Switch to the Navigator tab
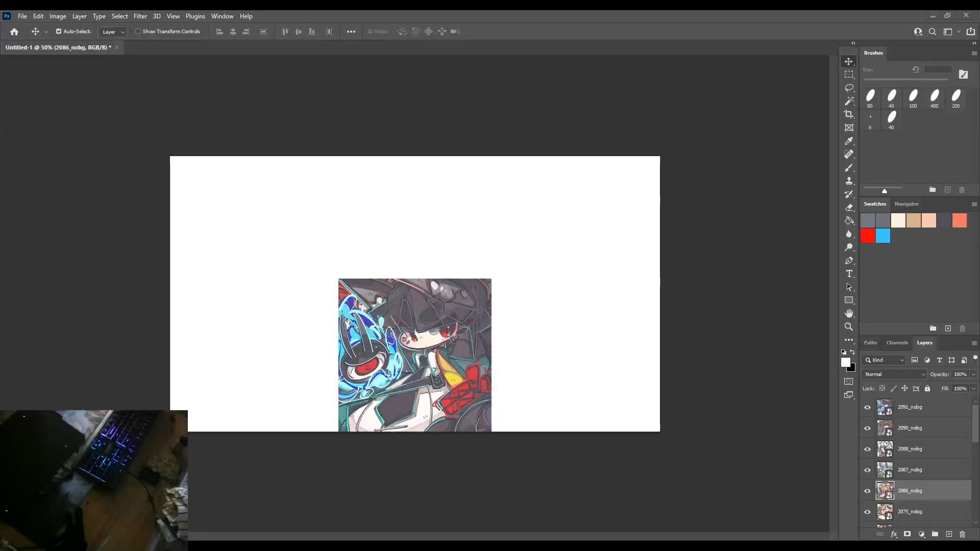 [x=906, y=204]
